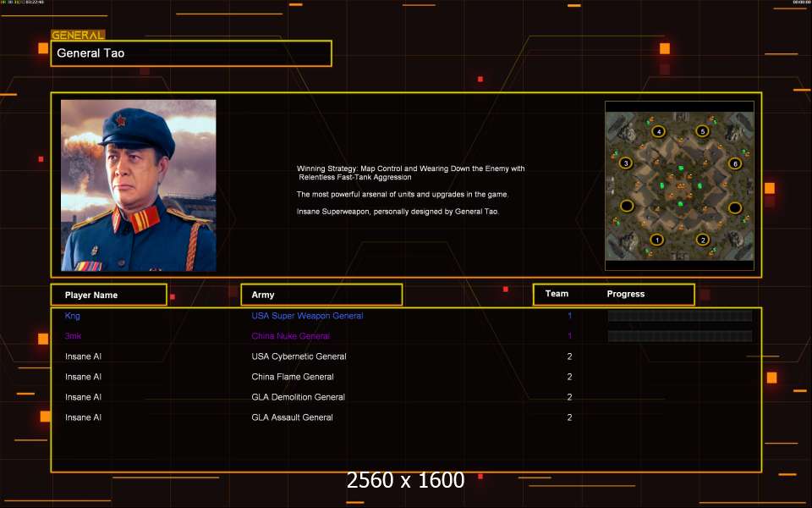Click Insane AI in GLA Demolition row
812x508 pixels.
[84, 397]
